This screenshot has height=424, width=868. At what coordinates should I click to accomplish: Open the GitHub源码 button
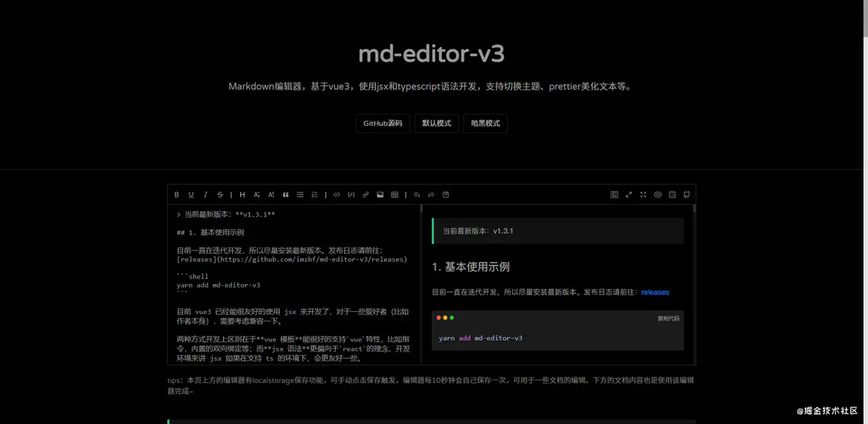383,123
